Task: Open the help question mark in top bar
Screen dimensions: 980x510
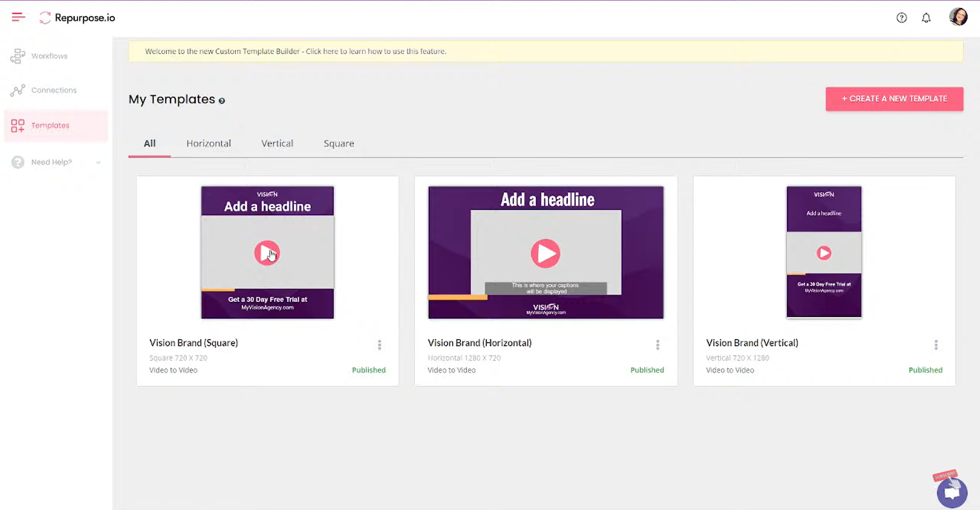Action: click(x=901, y=17)
